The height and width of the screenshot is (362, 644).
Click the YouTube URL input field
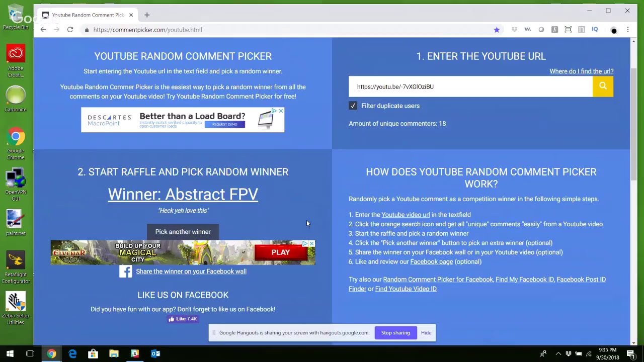coord(470,86)
